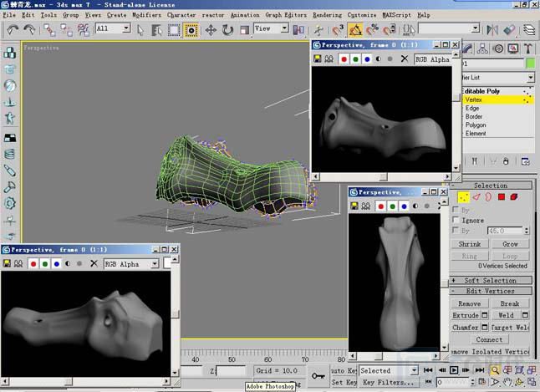Click the Shrink selection button

[470, 244]
